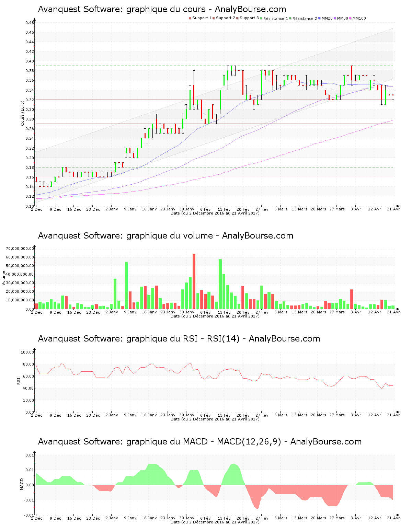Click '70,000,000.00' on the volume axis
This screenshot has width=412, height=532.
20,248
